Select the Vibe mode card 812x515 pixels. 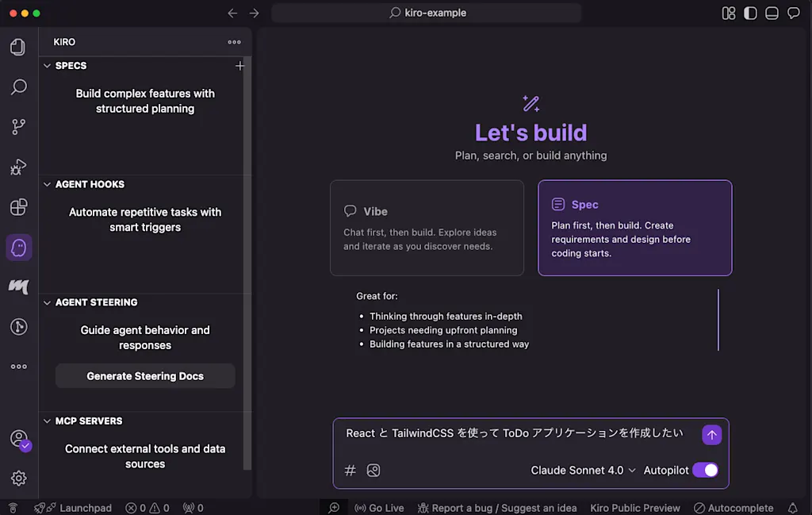click(427, 228)
